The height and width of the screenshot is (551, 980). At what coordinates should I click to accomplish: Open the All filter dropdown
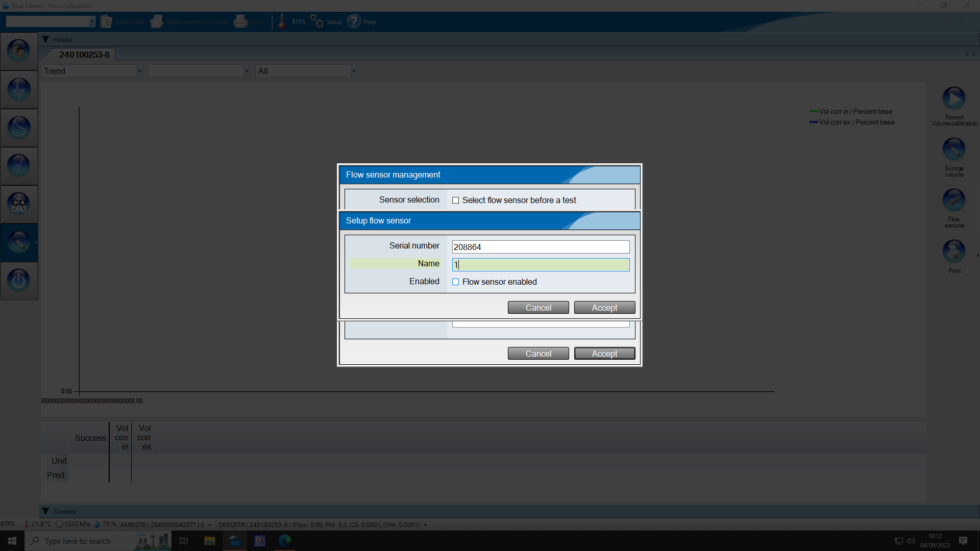point(353,71)
